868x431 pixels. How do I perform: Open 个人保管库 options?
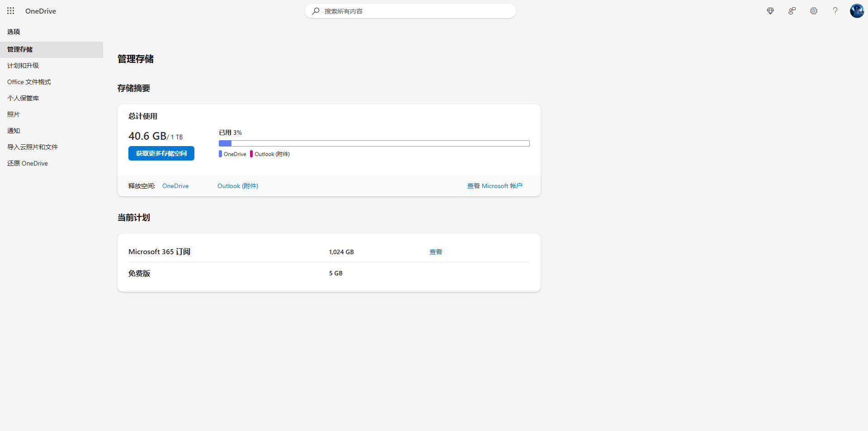[x=23, y=98]
